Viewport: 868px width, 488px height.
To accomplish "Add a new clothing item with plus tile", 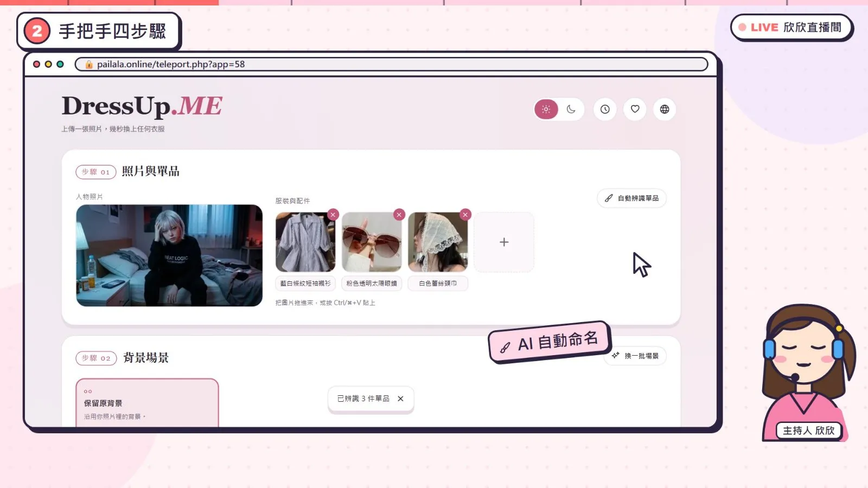I will coord(504,242).
